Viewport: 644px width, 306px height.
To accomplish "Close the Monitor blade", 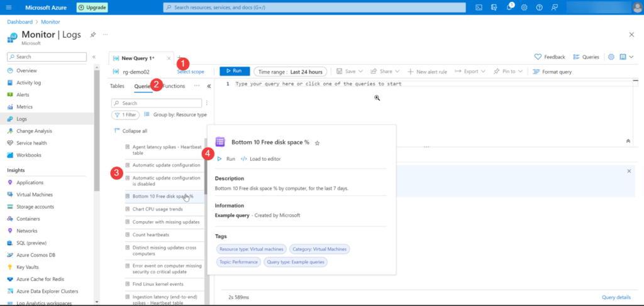I will 631,35.
